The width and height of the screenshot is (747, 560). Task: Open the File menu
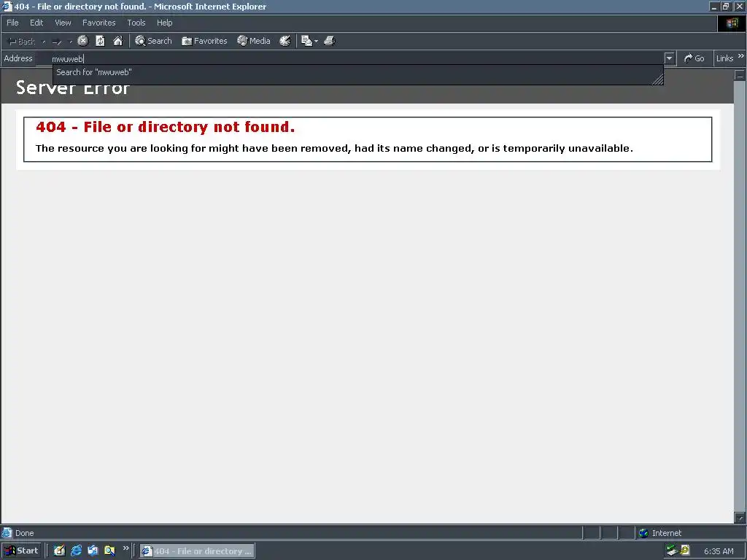point(12,23)
